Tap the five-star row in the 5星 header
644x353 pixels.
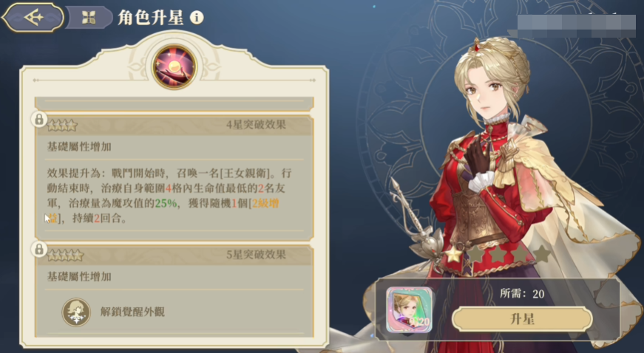pyautogui.click(x=65, y=255)
